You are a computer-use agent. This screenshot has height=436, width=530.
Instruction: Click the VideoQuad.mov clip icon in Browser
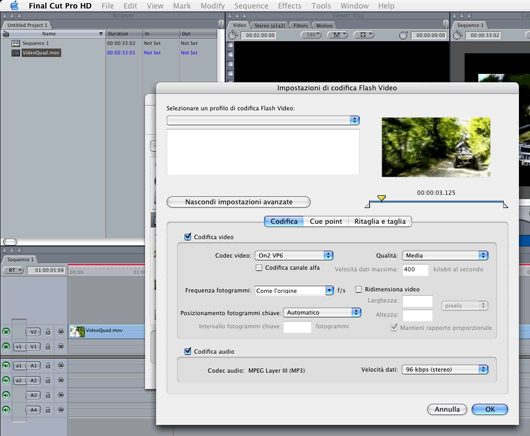pos(16,53)
